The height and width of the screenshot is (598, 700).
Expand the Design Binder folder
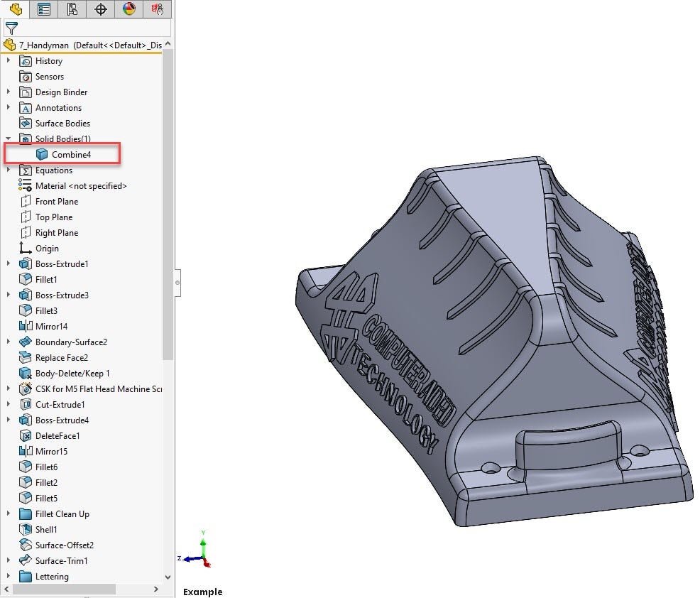tap(8, 92)
